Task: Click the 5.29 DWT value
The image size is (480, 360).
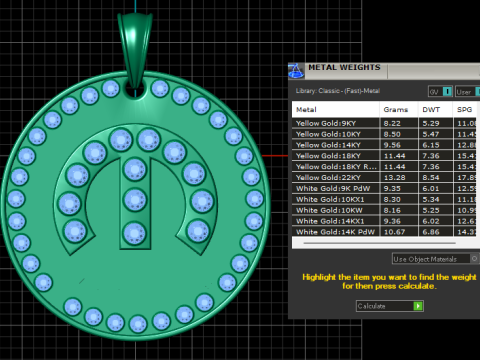Action: coord(431,123)
